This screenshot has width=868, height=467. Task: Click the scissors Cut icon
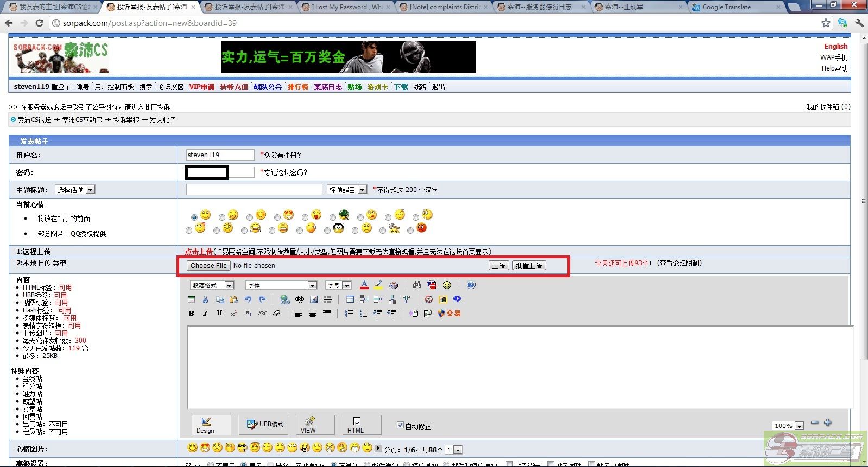click(x=205, y=299)
